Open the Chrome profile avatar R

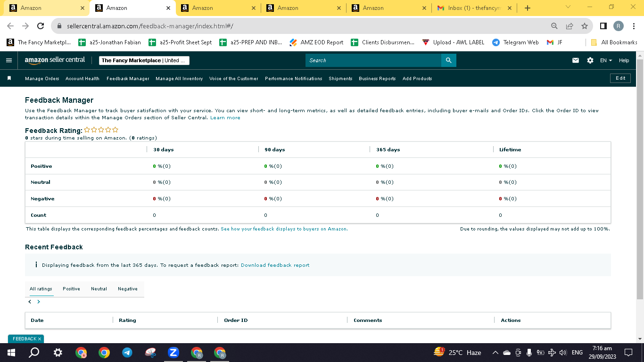click(x=619, y=26)
